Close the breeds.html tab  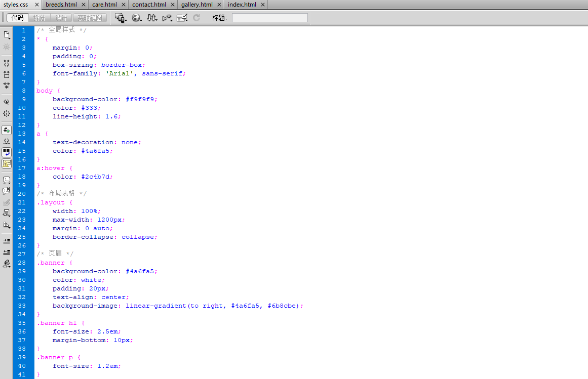tap(83, 5)
